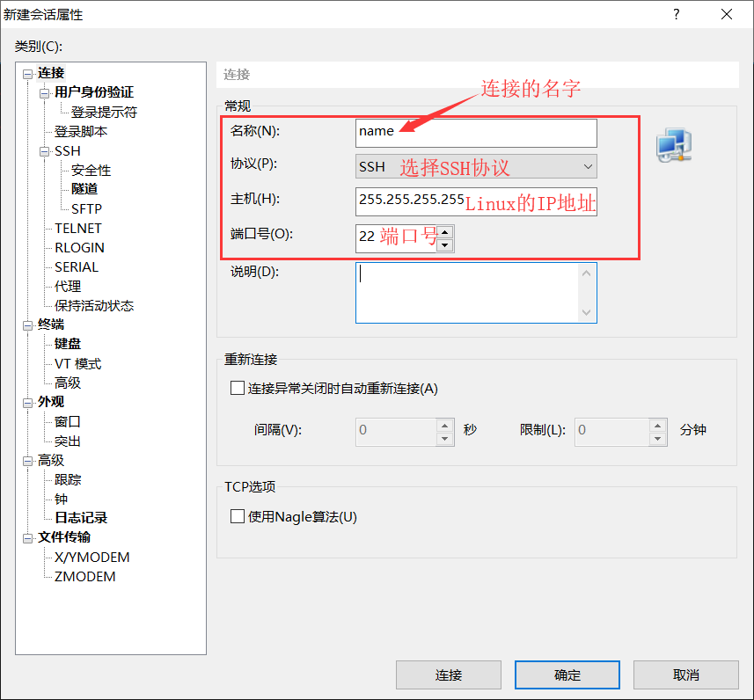Select SERIAL tree item

[x=77, y=266]
